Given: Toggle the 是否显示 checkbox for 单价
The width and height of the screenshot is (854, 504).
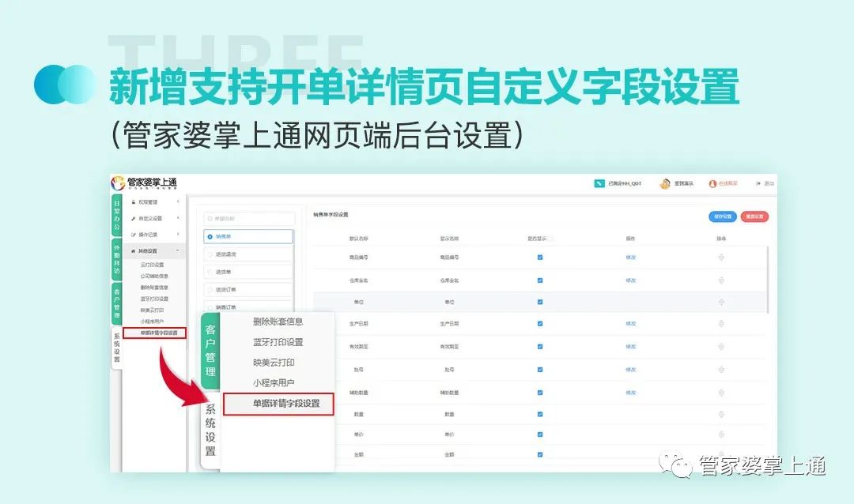Looking at the screenshot, I should (540, 434).
